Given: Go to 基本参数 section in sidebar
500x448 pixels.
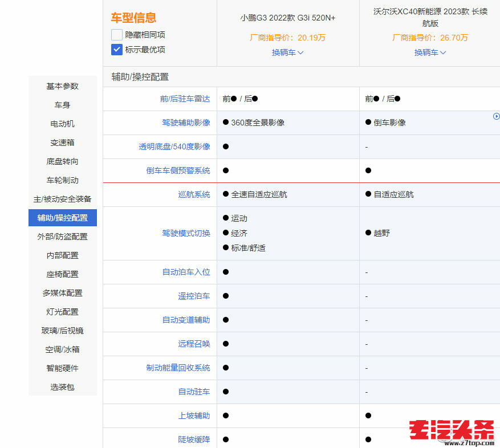Looking at the screenshot, I should point(63,86).
